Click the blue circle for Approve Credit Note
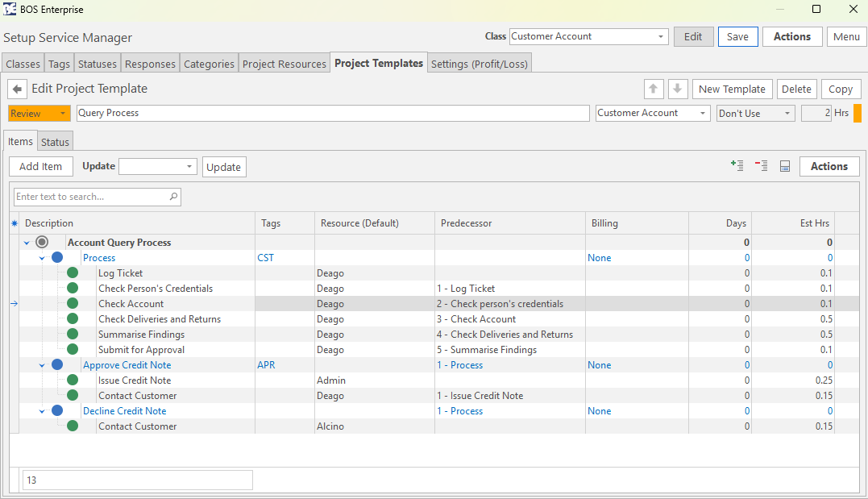Screen dimensions: 868x499 click(57, 364)
